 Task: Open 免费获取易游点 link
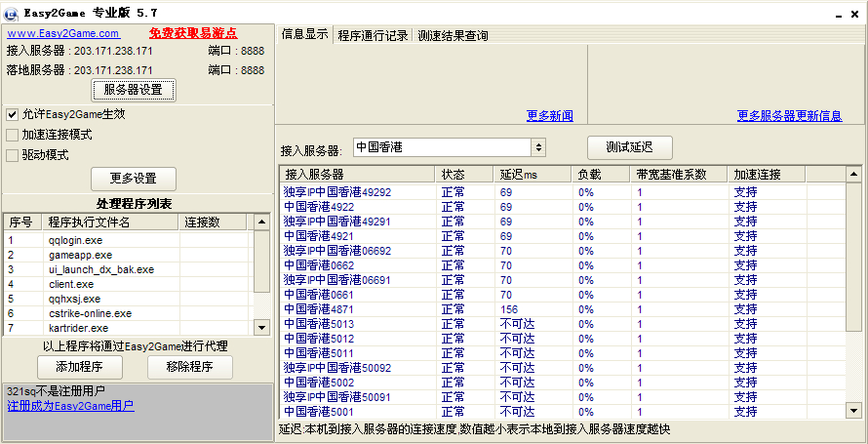(193, 33)
